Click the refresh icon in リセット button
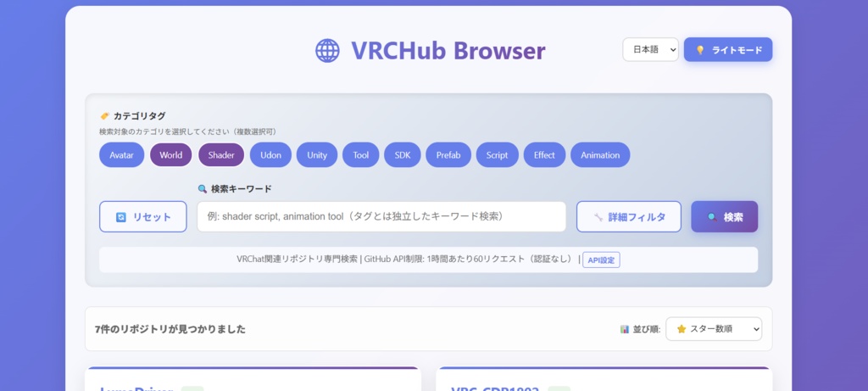Viewport: 868px width, 391px height. pos(121,217)
